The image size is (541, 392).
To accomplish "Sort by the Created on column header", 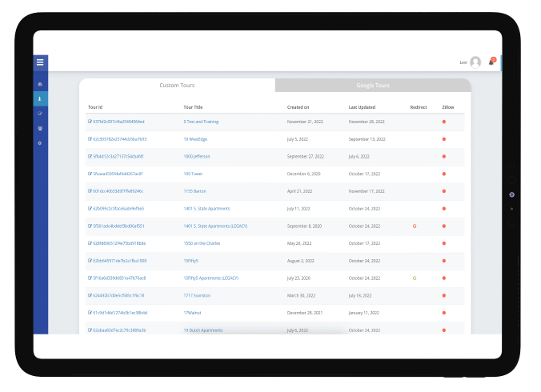I will pos(298,106).
